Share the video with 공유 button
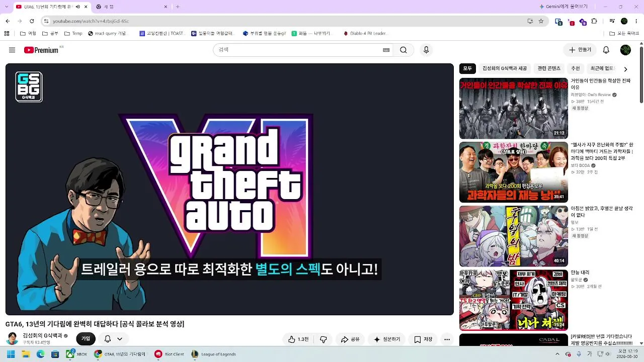 pyautogui.click(x=350, y=339)
